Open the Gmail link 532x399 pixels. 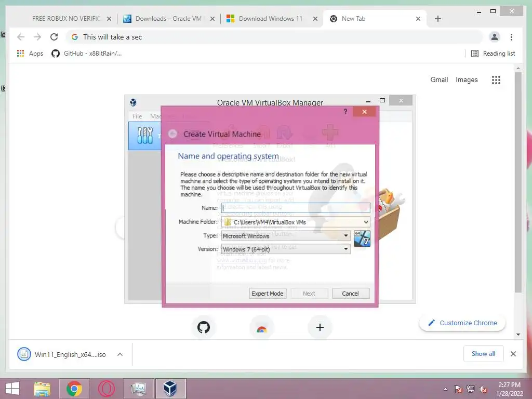(439, 79)
